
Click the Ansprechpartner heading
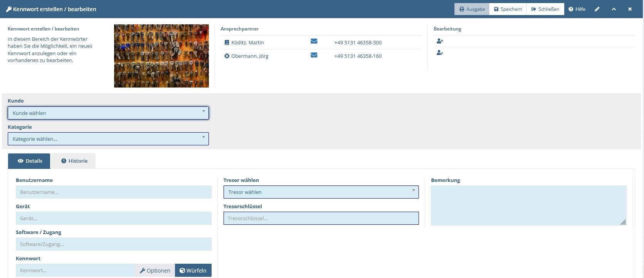click(x=239, y=29)
